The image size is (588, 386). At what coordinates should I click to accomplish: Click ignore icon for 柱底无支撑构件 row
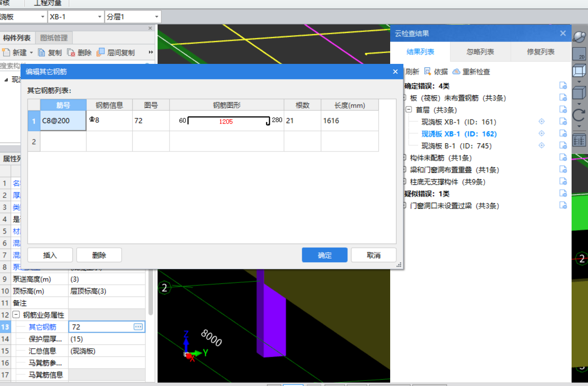(563, 182)
